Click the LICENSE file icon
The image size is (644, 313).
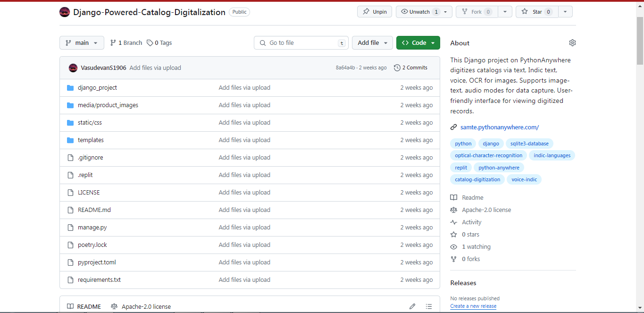(x=70, y=193)
